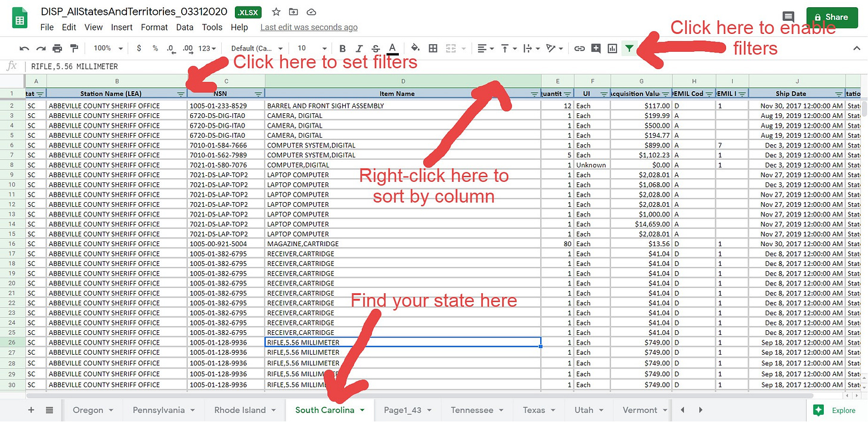Check the cloud save status icon
Screen dimensions: 868x422
tap(311, 12)
